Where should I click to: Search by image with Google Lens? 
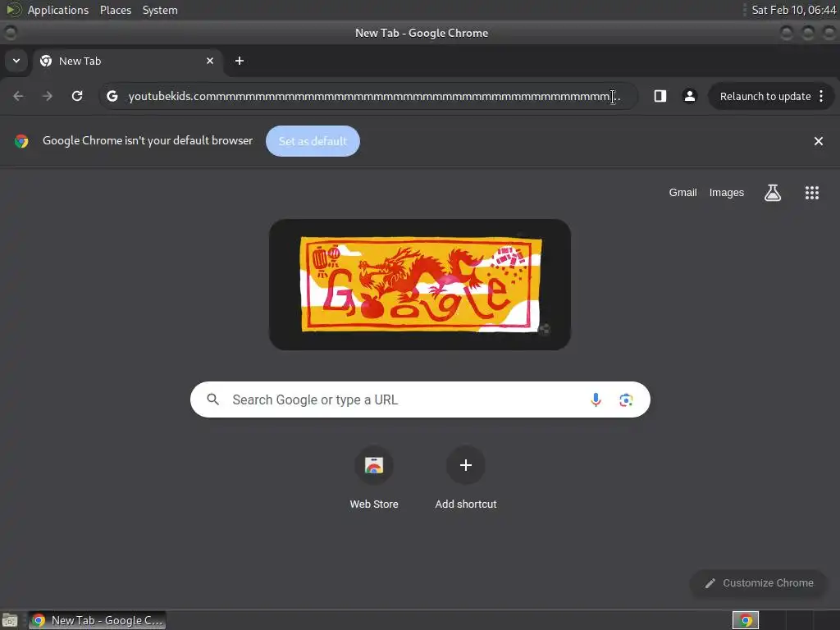(626, 399)
